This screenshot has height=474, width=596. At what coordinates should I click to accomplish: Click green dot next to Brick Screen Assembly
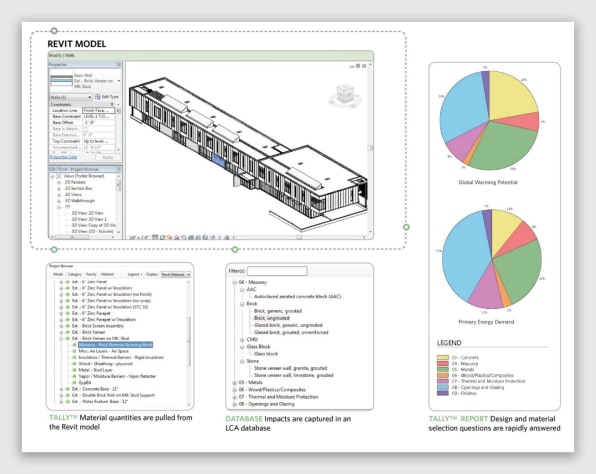[68, 326]
